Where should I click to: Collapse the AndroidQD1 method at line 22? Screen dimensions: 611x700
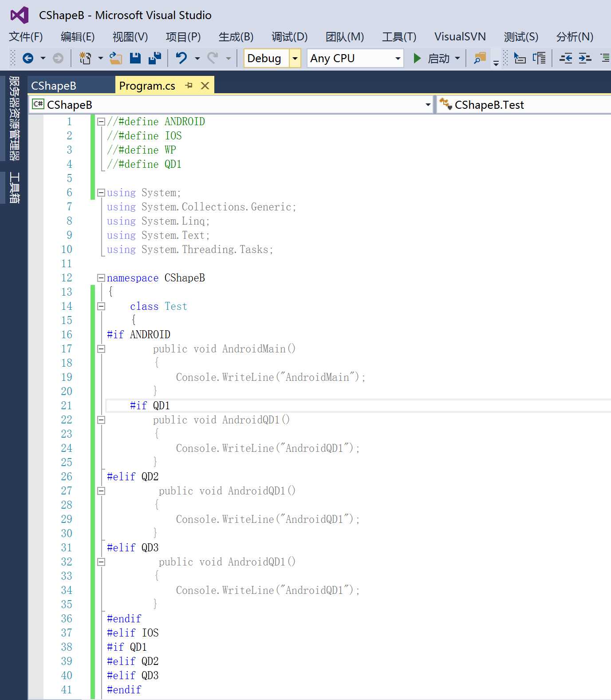tap(101, 420)
